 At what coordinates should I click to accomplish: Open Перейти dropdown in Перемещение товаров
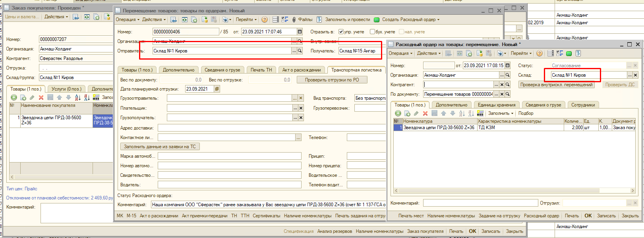[246, 19]
